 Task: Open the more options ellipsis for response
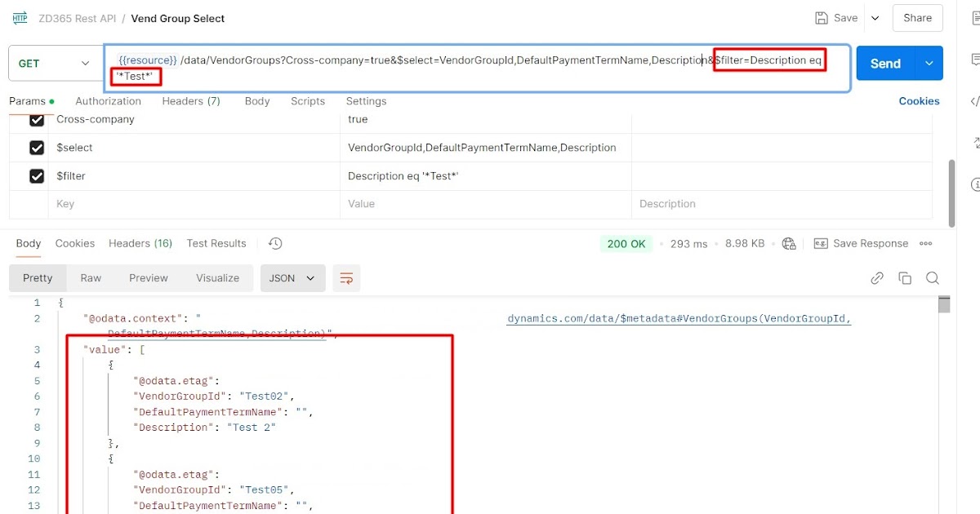tap(926, 243)
